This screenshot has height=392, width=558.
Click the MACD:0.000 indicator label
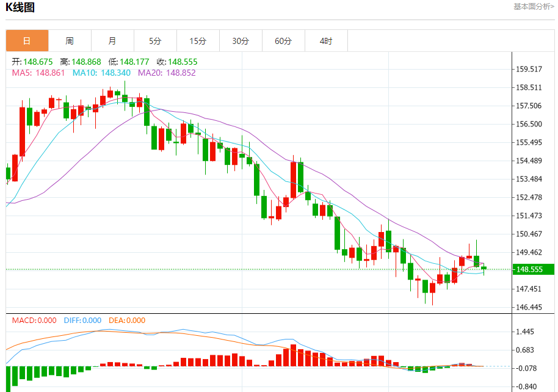34,320
